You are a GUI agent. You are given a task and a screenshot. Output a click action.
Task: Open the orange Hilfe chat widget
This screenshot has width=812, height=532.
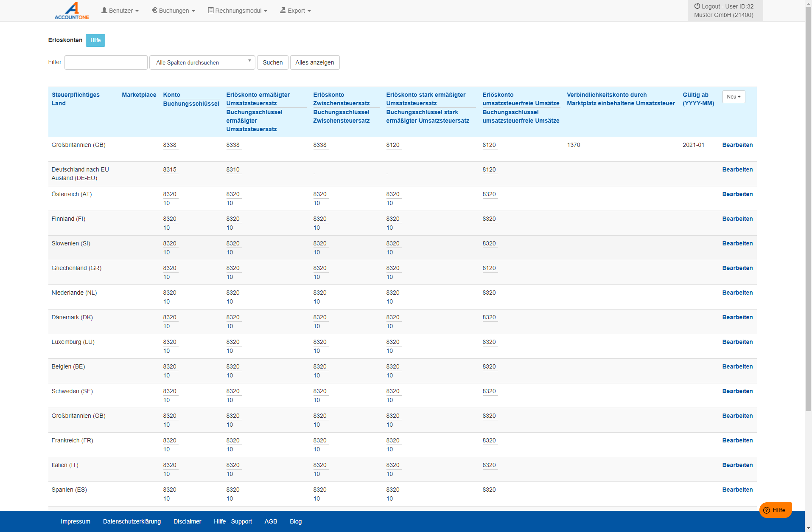[x=775, y=510]
